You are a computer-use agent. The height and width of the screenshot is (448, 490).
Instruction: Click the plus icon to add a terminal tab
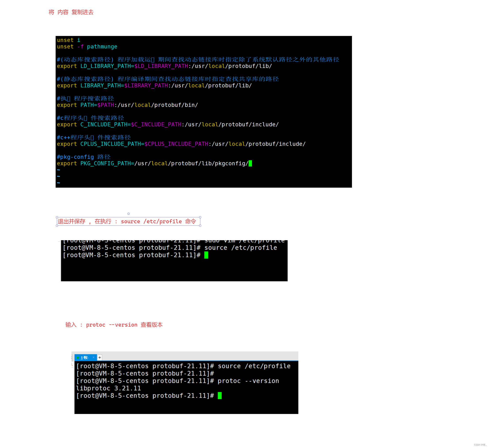pyautogui.click(x=100, y=357)
